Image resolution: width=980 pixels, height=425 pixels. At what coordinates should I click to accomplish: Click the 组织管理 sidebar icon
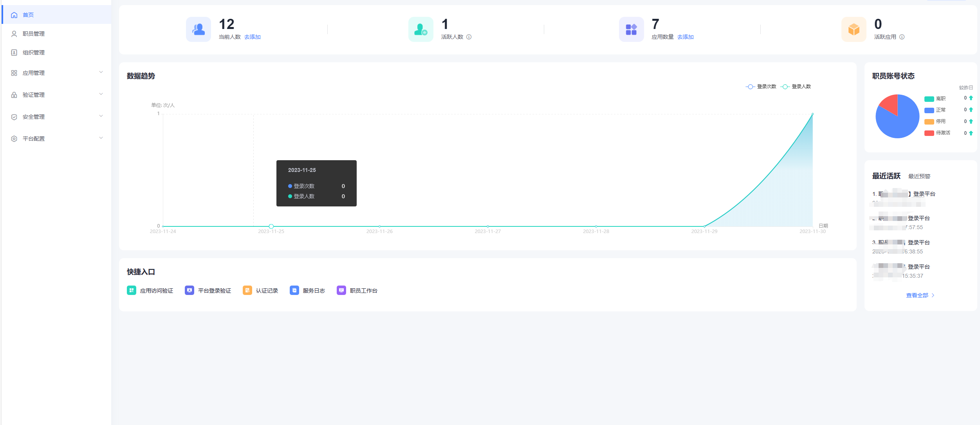coord(14,52)
